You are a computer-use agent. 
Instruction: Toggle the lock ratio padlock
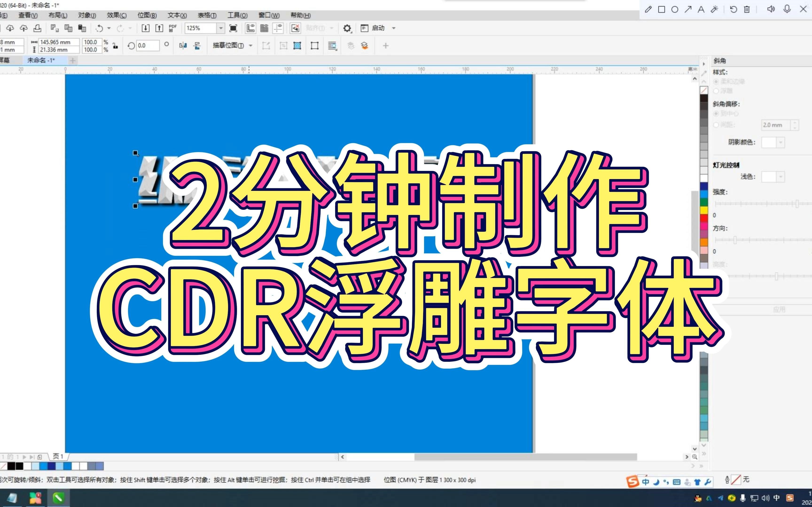pyautogui.click(x=115, y=46)
